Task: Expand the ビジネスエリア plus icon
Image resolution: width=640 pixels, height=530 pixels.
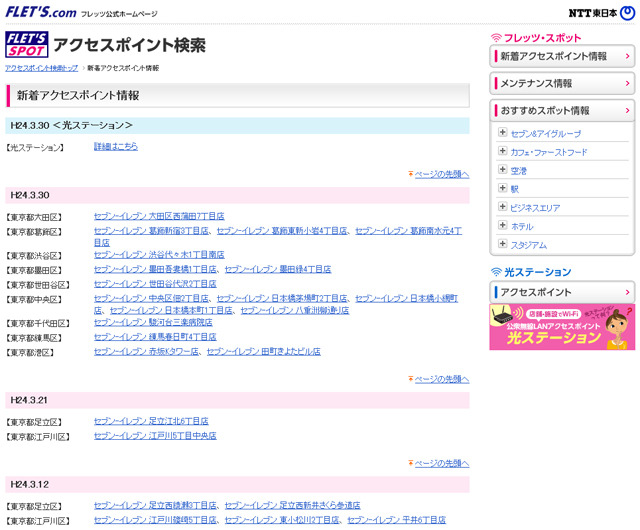Action: coord(502,207)
